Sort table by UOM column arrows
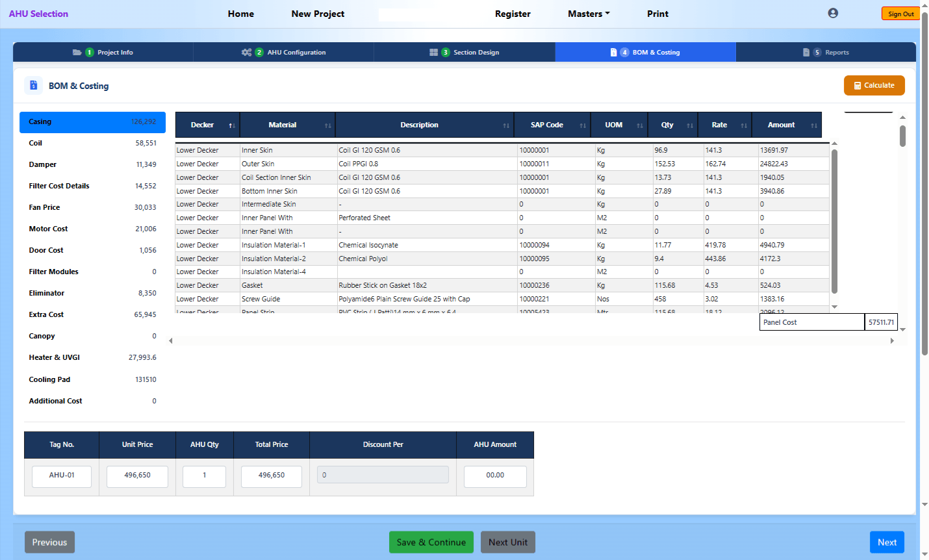Image resolution: width=929 pixels, height=560 pixels. tap(640, 125)
